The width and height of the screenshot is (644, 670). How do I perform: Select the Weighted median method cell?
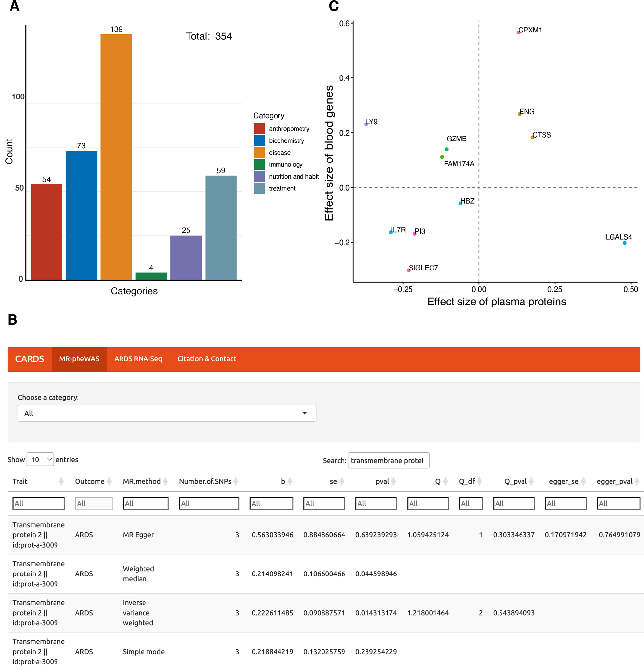coord(139,573)
